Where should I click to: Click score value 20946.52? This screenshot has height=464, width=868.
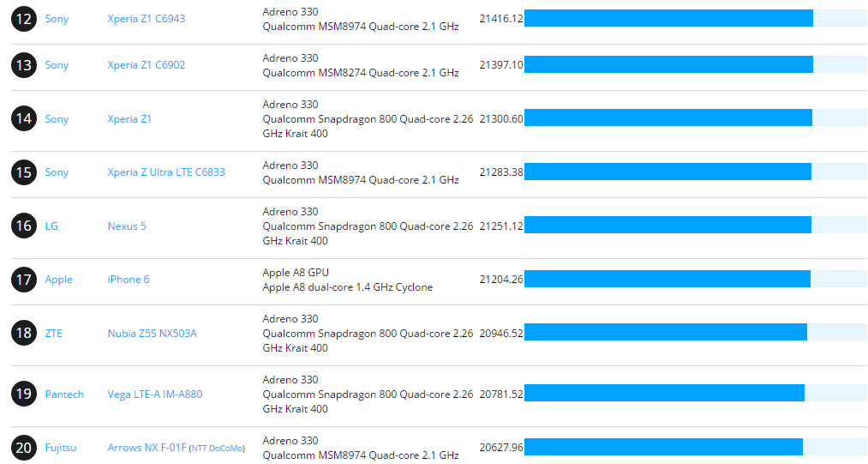501,333
